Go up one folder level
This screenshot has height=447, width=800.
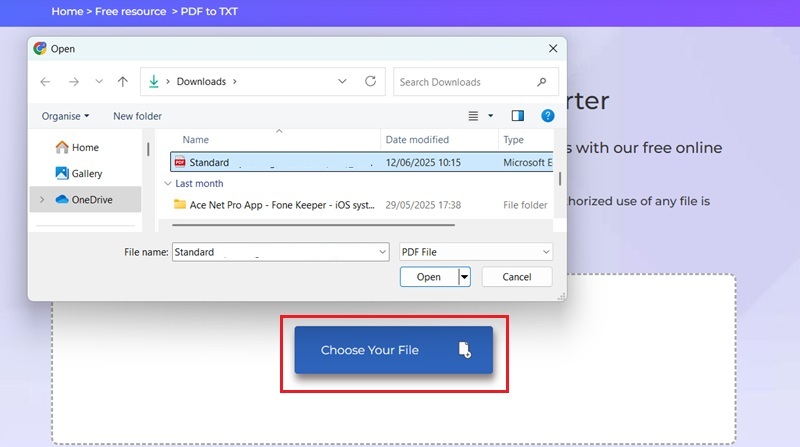(x=122, y=82)
